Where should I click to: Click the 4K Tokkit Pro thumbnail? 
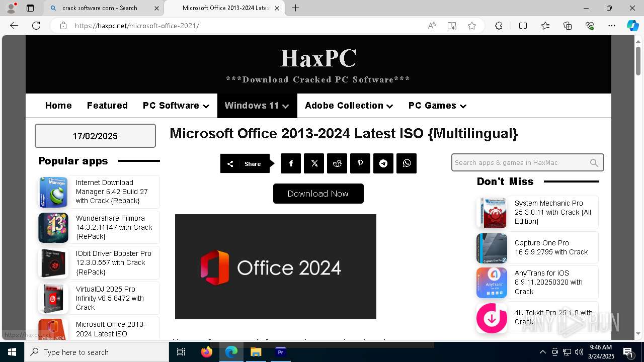pyautogui.click(x=492, y=318)
